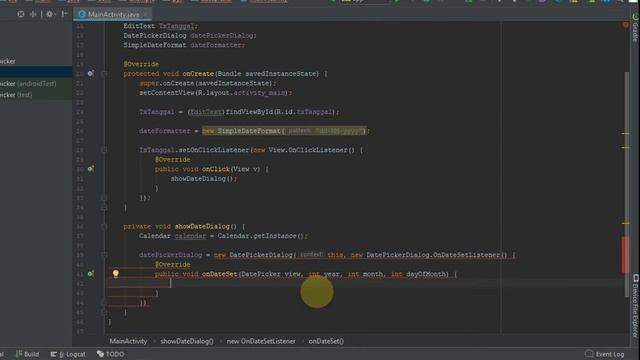
Task: Click the override gutter icon beside onDateSet
Action: tap(91, 273)
